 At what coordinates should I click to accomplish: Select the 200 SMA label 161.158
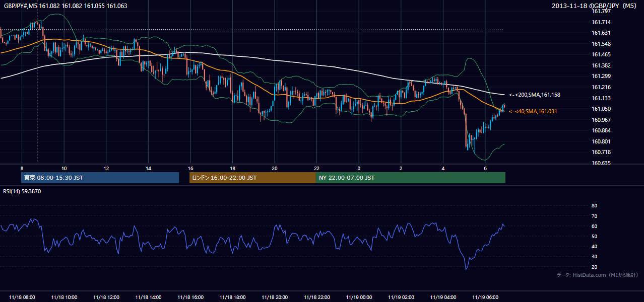[535, 95]
